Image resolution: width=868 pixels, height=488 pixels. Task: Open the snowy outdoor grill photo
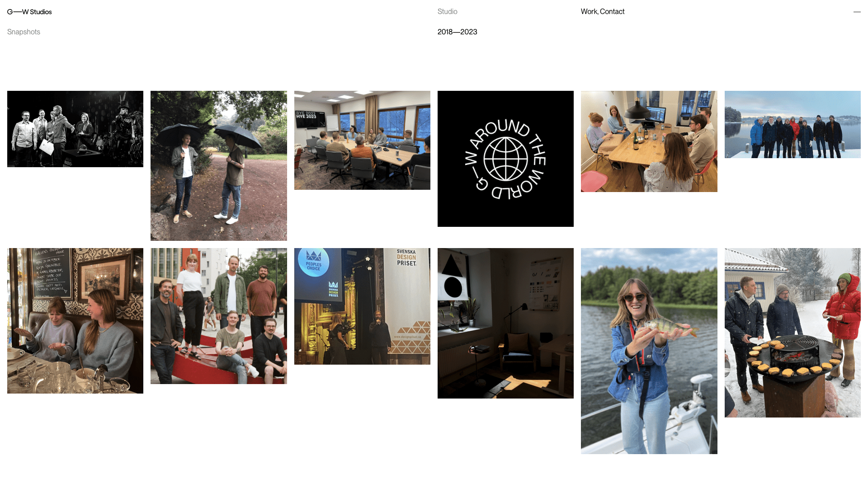tap(793, 333)
